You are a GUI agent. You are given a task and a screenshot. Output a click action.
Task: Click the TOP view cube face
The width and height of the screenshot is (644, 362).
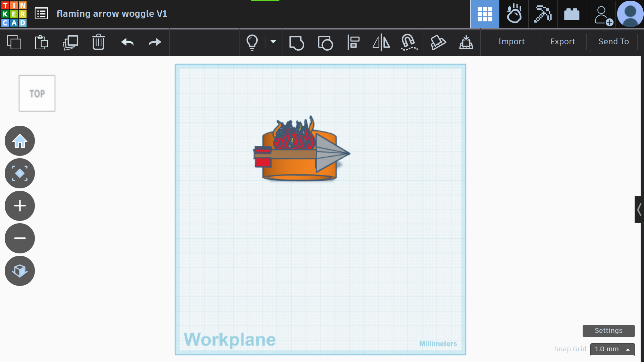coord(37,94)
